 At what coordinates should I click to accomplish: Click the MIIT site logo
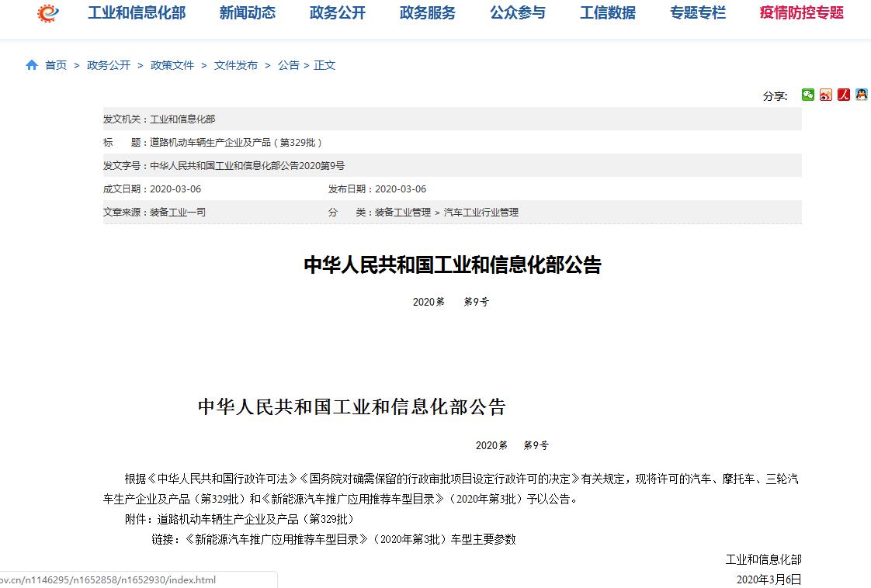pyautogui.click(x=48, y=13)
